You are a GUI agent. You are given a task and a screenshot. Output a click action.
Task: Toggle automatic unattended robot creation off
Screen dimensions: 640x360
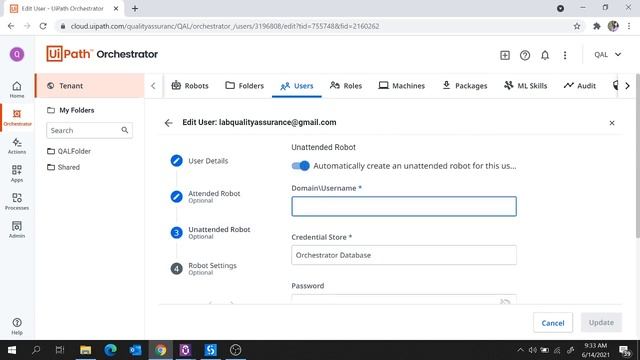301,166
